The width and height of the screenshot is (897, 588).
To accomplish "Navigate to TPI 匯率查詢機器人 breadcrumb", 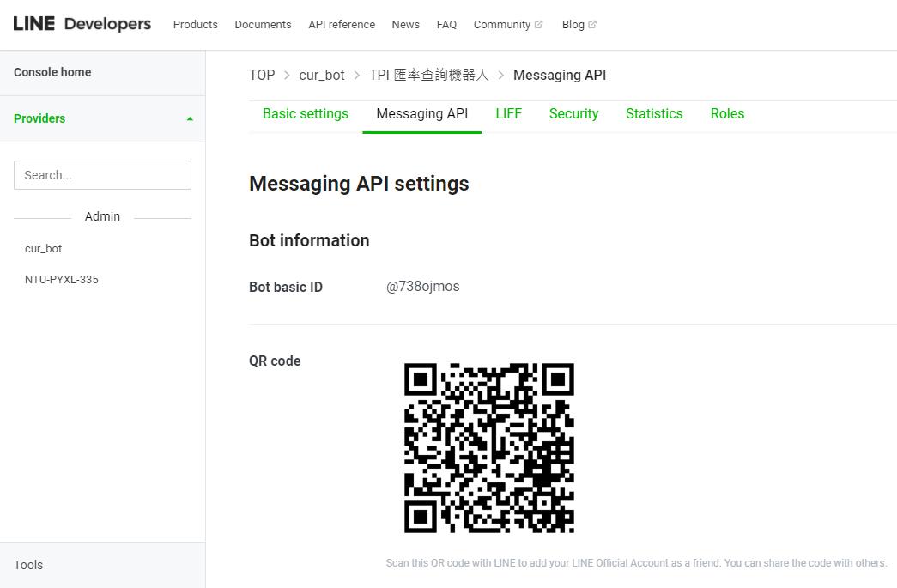I will tap(429, 75).
